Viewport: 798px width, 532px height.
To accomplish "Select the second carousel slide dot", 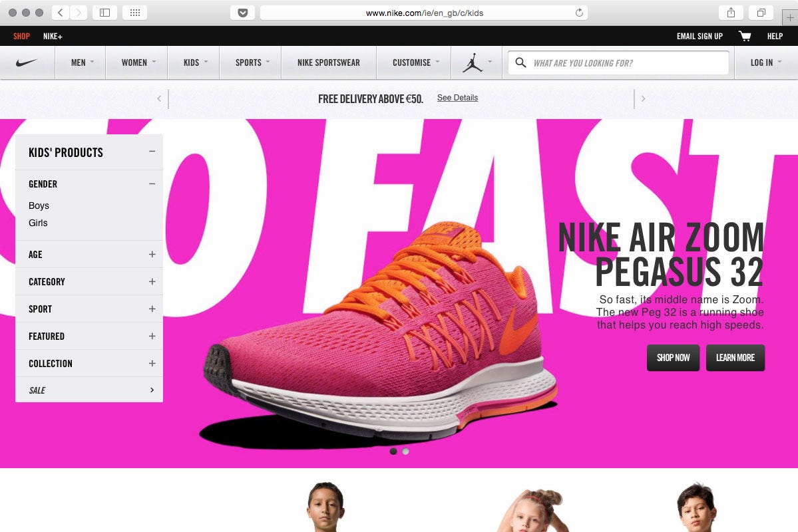I will 405,451.
